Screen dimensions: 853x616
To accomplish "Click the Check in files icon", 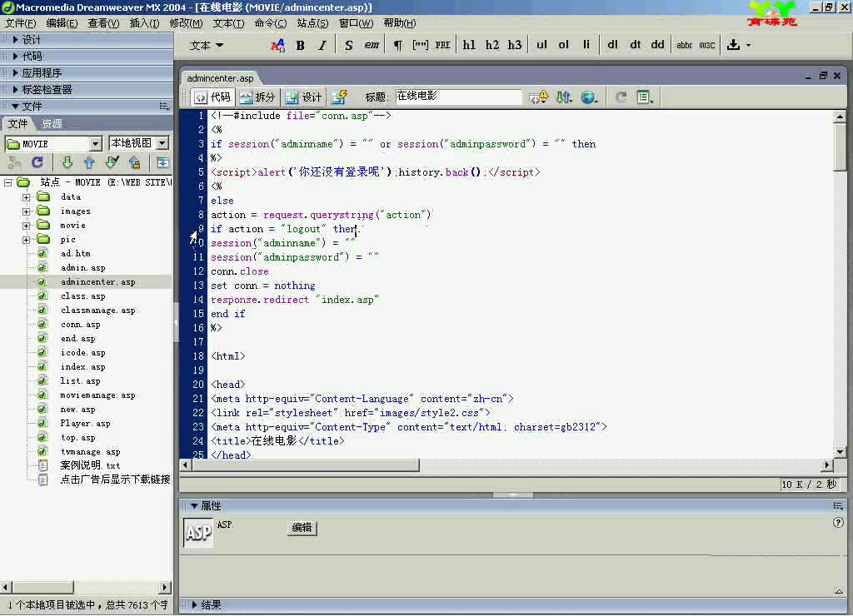I will pyautogui.click(x=134, y=162).
